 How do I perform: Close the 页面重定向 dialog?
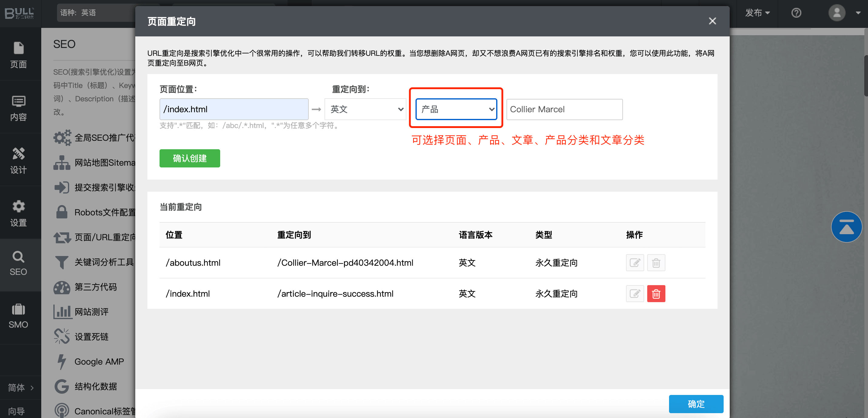712,21
